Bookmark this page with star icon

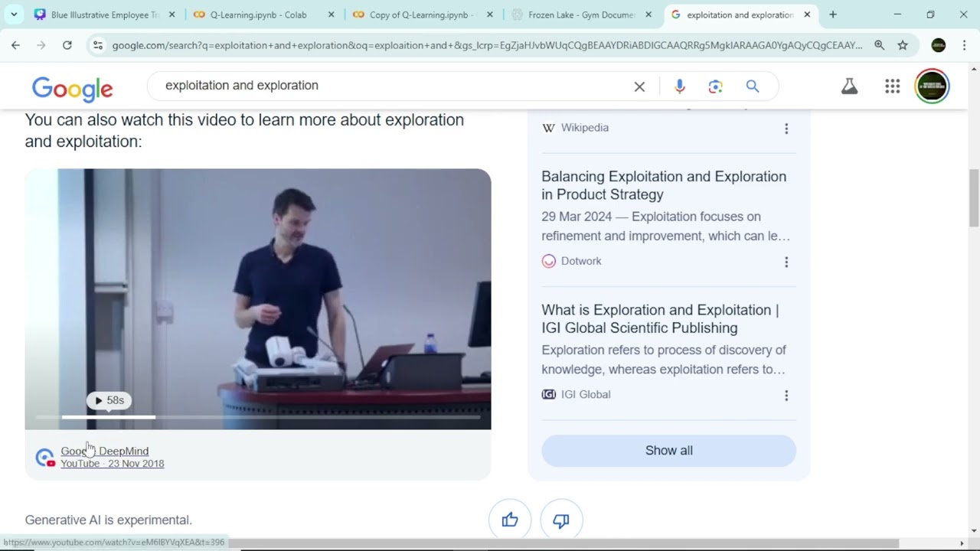click(x=903, y=45)
